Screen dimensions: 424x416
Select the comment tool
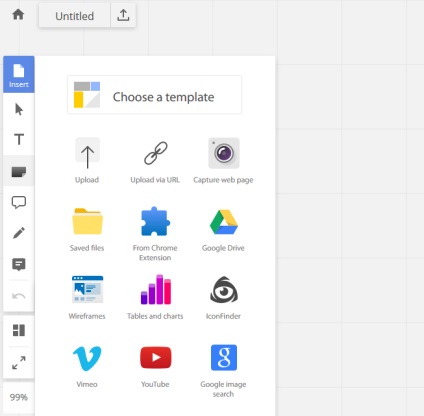coord(19,264)
